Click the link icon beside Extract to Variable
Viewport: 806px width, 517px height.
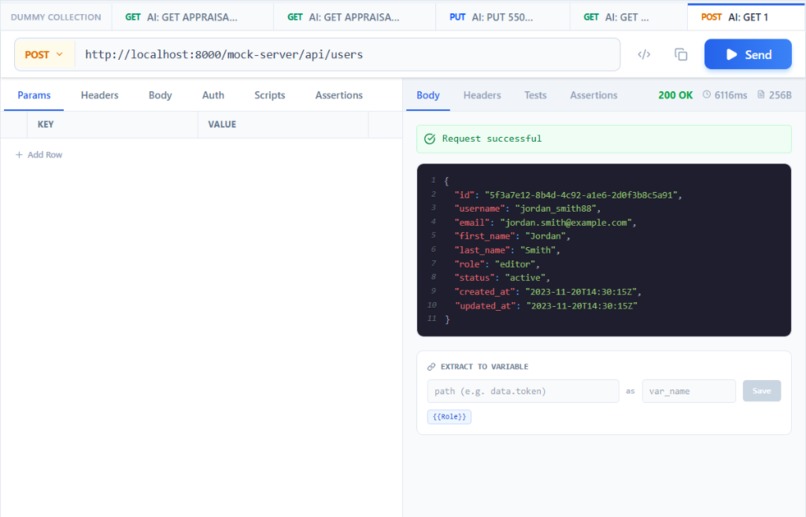coord(431,366)
